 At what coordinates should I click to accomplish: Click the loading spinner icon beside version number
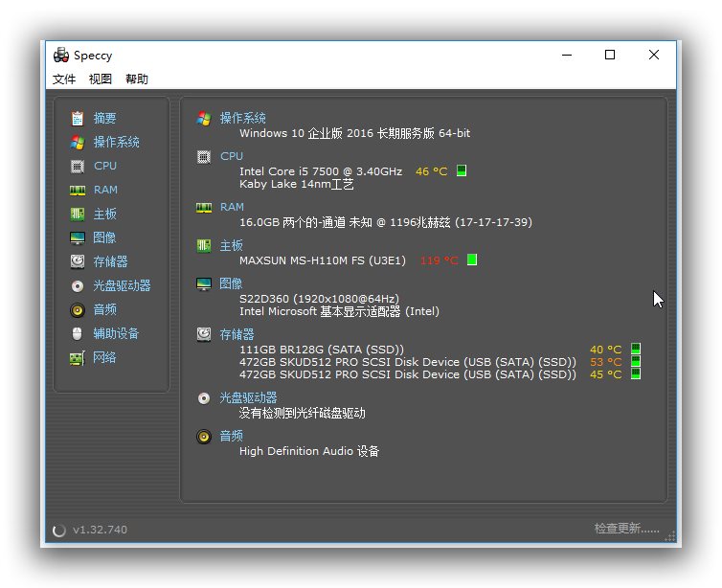[59, 531]
